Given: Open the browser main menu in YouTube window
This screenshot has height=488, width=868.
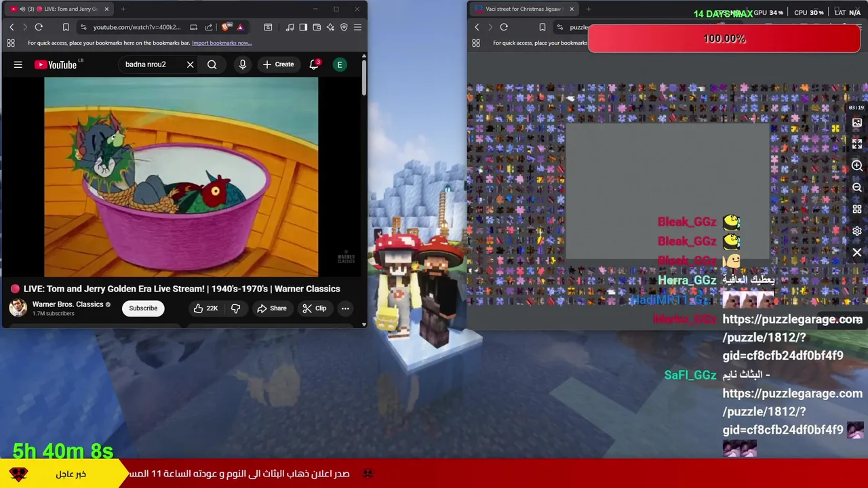Looking at the screenshot, I should pyautogui.click(x=357, y=27).
